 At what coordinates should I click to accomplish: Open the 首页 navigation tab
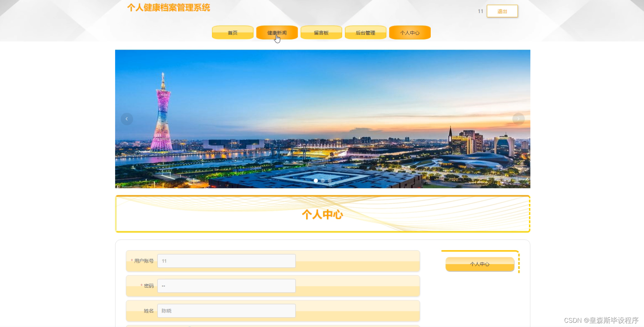[232, 32]
